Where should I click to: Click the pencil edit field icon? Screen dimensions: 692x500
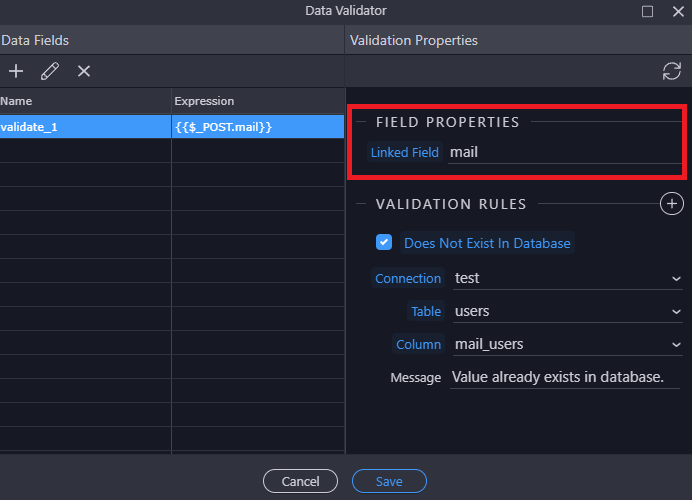(50, 71)
